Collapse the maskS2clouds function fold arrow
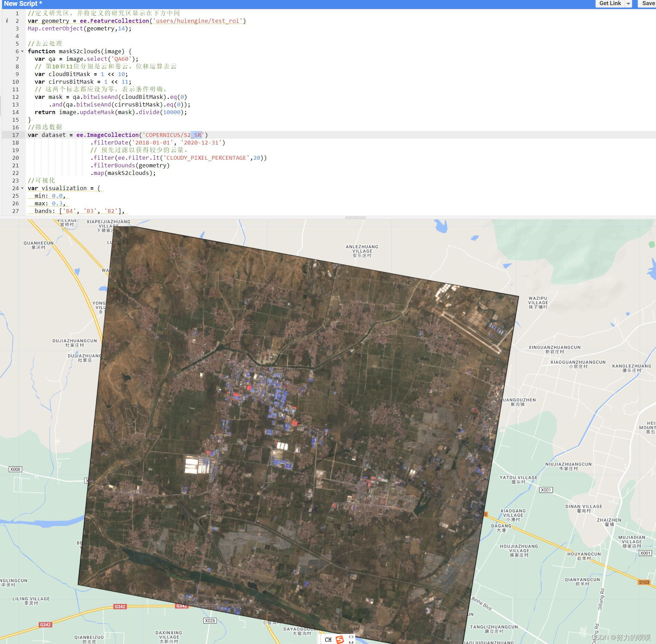This screenshot has height=644, width=656. [x=22, y=51]
